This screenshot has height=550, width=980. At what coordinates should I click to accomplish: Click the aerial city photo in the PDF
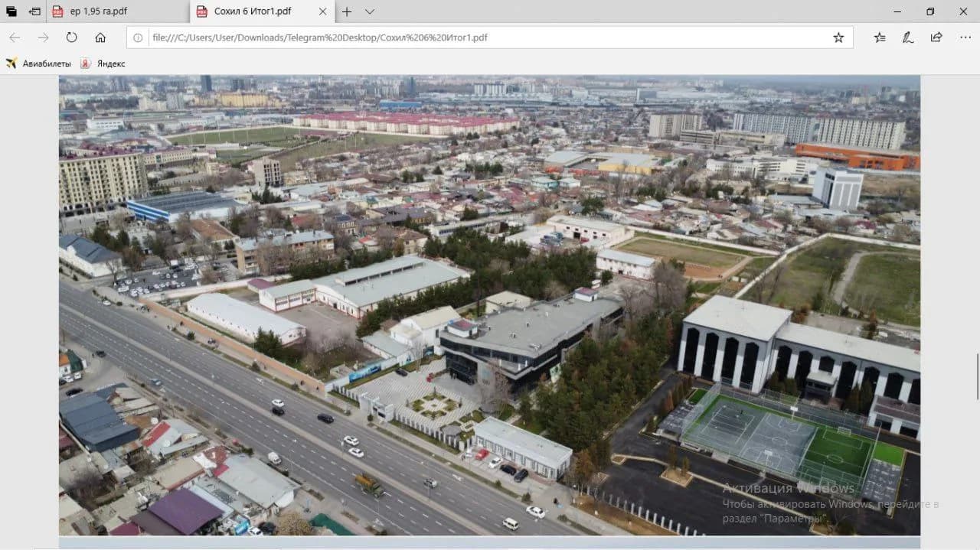coord(489,305)
